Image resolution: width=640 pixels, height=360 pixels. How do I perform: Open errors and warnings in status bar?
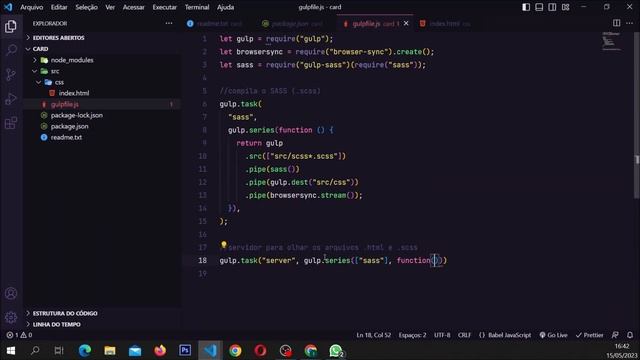(19, 335)
